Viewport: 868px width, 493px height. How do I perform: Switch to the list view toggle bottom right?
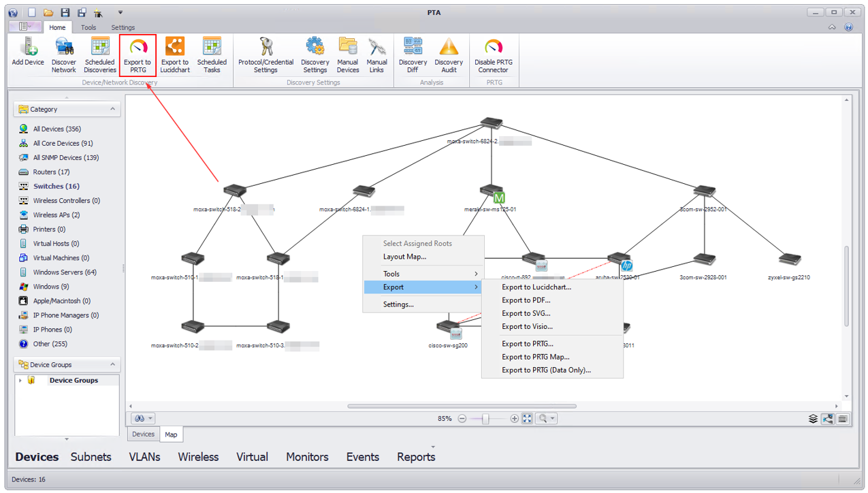842,419
